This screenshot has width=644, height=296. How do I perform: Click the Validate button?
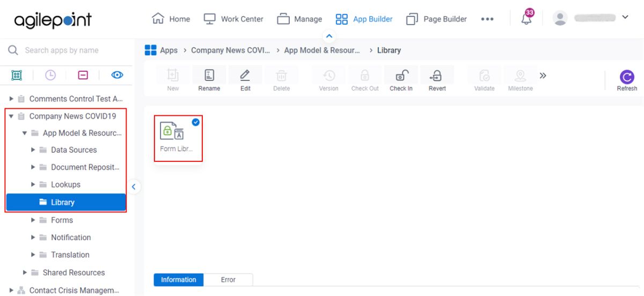pyautogui.click(x=484, y=80)
